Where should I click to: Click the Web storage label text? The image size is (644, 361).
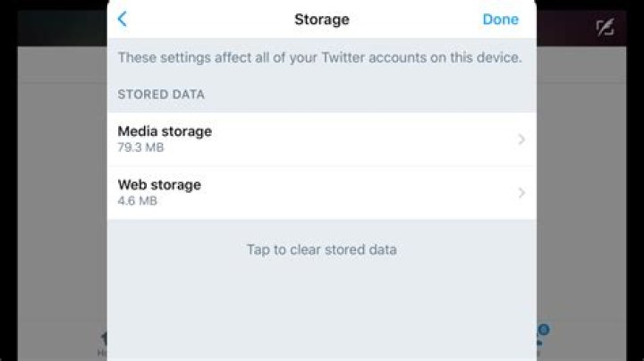coord(159,185)
